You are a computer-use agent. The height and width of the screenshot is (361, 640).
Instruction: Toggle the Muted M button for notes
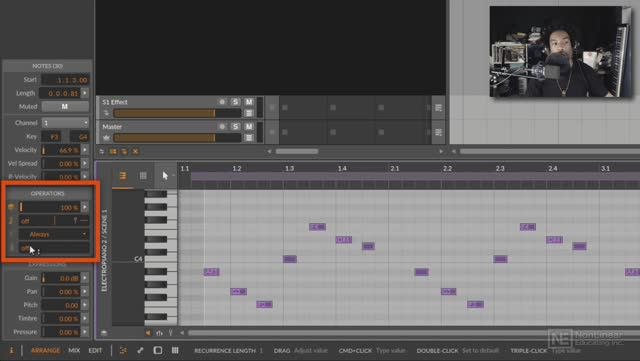click(65, 107)
